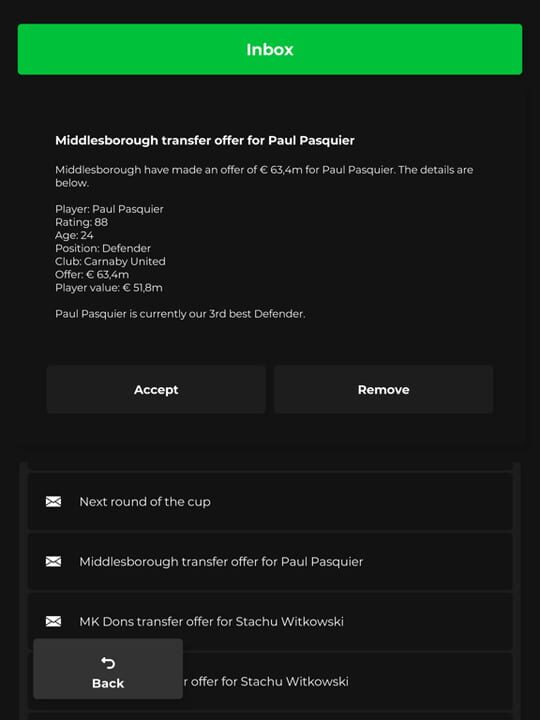540x720 pixels.
Task: Click the bold message title for Paul Pasquier
Action: 205,140
